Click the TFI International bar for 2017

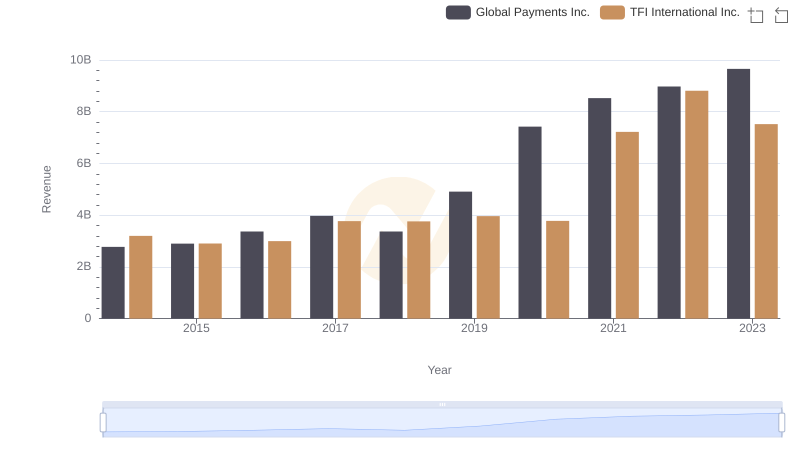349,270
